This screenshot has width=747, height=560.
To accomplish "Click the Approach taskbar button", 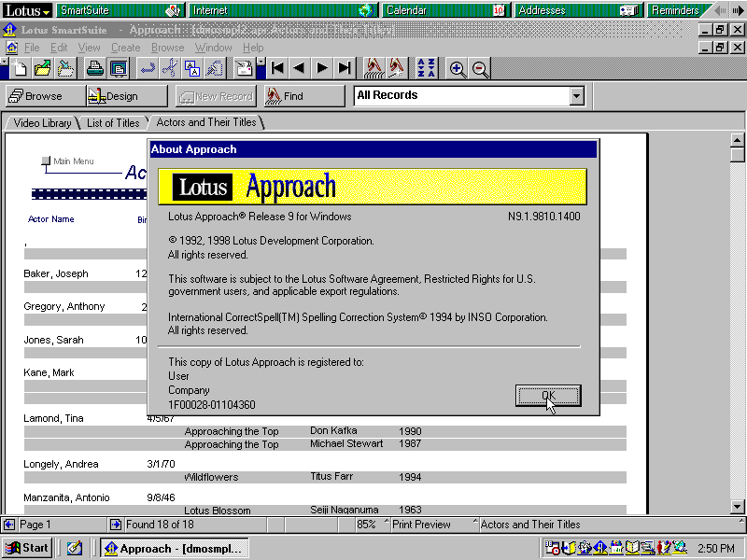I will pyautogui.click(x=175, y=549).
